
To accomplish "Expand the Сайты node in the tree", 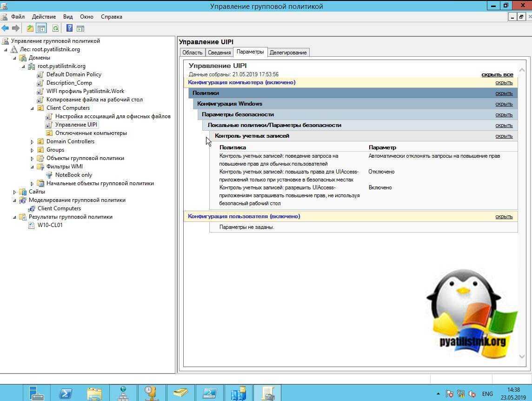I will 15,192.
